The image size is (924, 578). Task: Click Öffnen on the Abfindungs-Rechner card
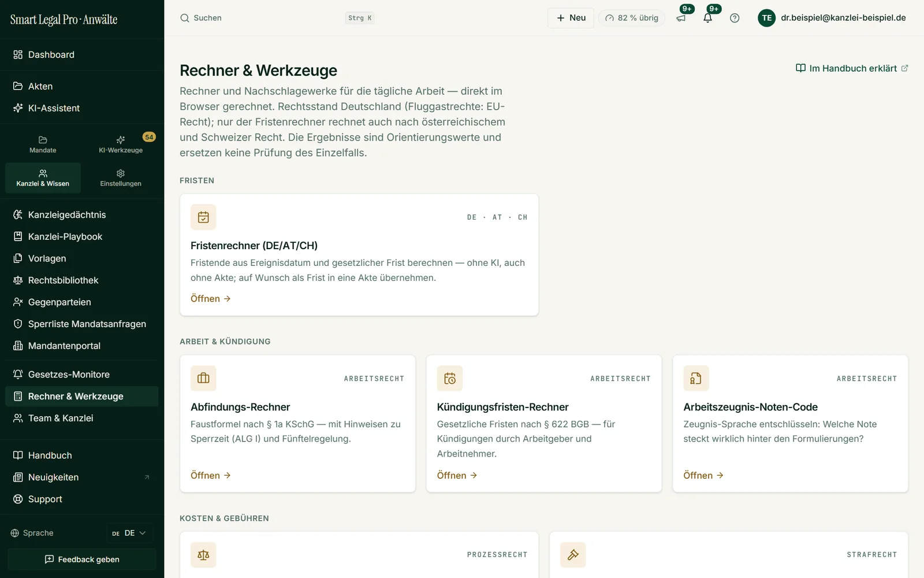pyautogui.click(x=211, y=476)
